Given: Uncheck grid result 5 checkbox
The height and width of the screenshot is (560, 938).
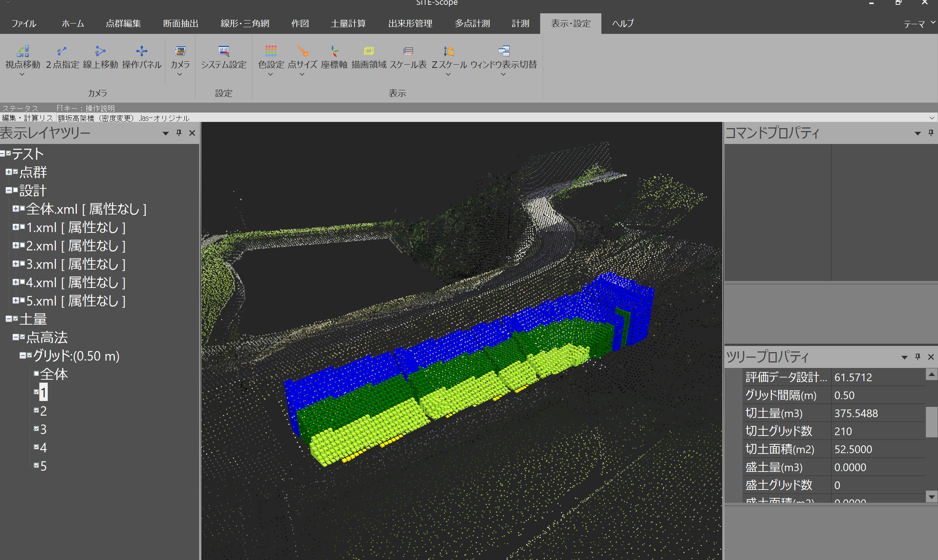Looking at the screenshot, I should pyautogui.click(x=36, y=465).
